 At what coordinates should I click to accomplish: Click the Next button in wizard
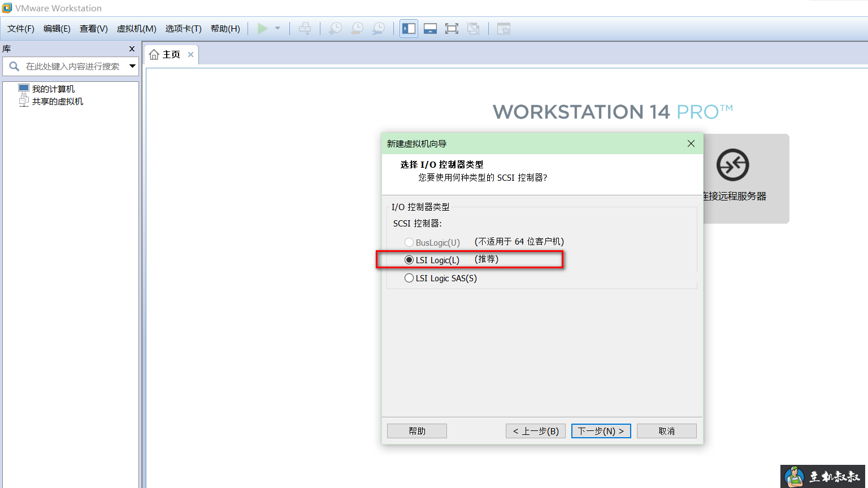pos(601,431)
